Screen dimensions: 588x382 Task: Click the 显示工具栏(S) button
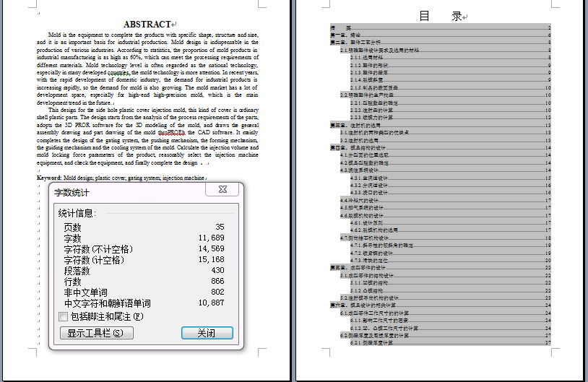coord(97,333)
